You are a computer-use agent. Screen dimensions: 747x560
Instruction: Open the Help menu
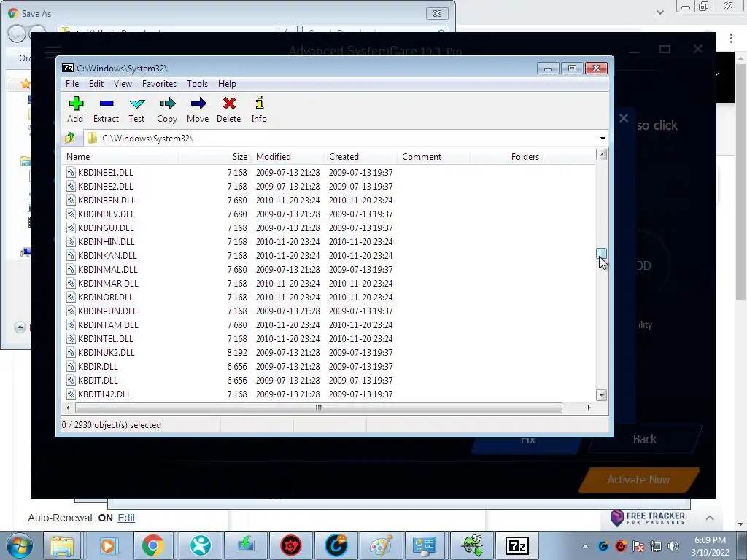tap(228, 84)
